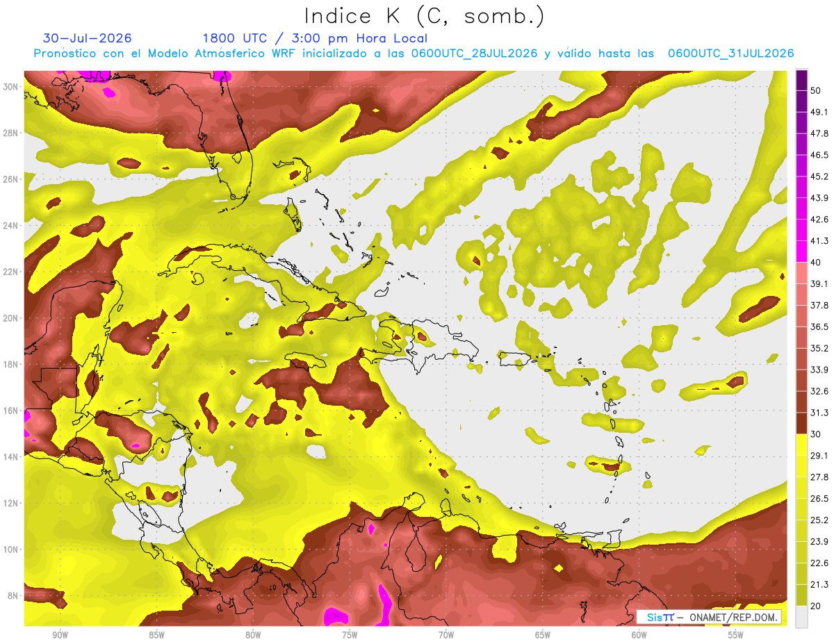Screen dimensions: 834x644
Task: Click the legend value 50
Action: [817, 90]
